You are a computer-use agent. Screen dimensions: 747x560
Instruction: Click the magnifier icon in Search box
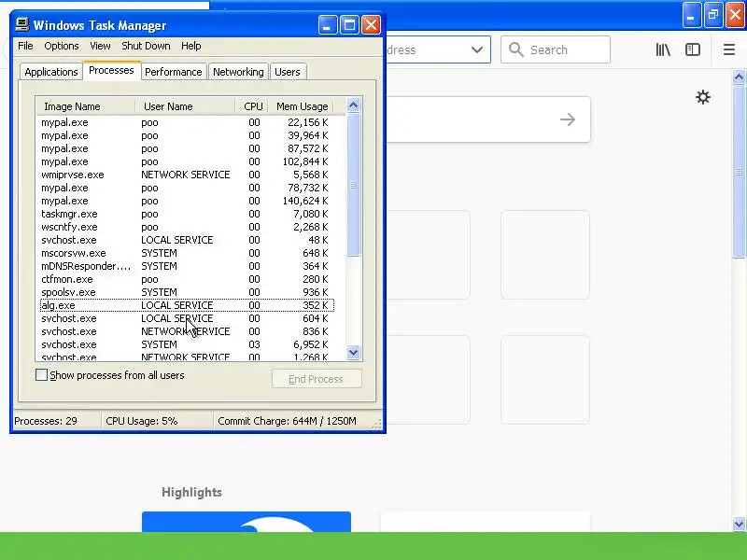point(516,49)
